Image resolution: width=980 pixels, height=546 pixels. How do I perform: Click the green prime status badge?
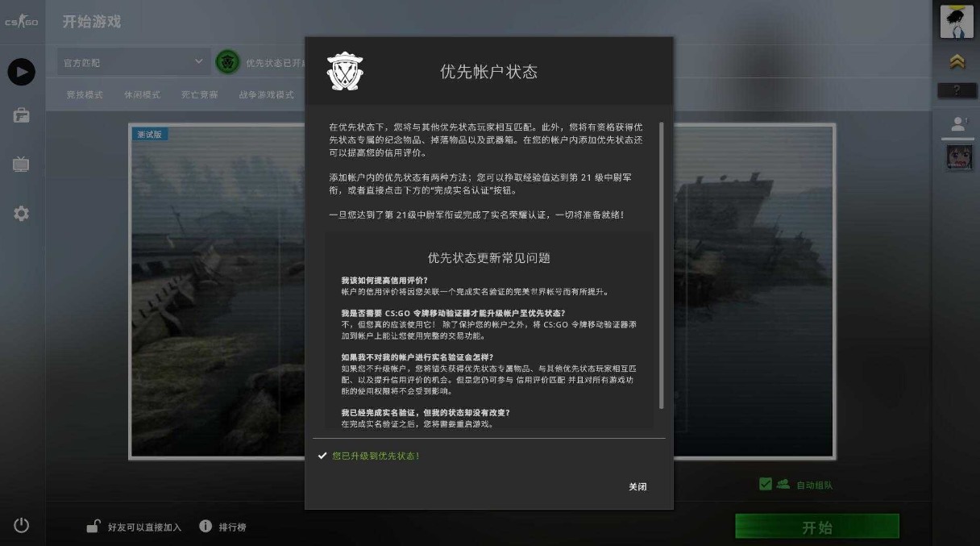[228, 62]
